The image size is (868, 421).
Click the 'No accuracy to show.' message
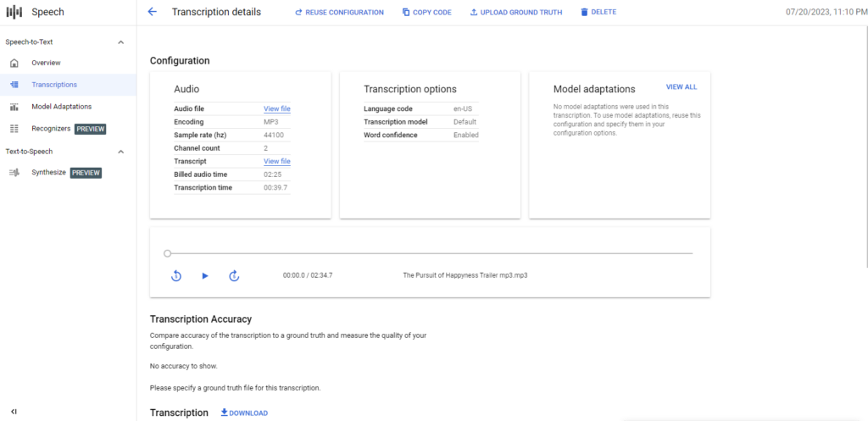[184, 366]
